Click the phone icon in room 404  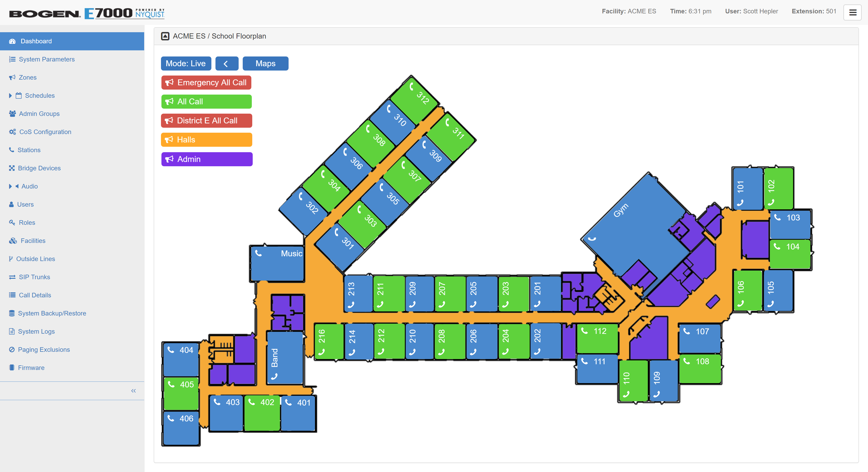click(x=171, y=350)
